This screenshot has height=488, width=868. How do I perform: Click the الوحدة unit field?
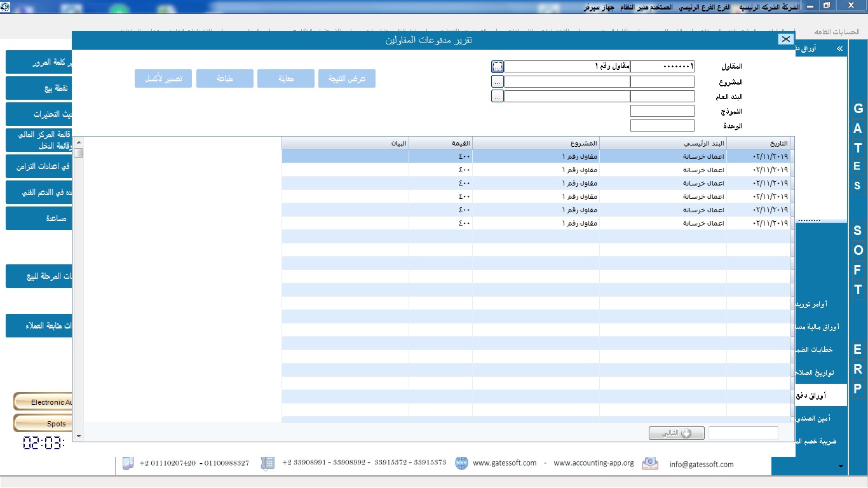coord(663,126)
